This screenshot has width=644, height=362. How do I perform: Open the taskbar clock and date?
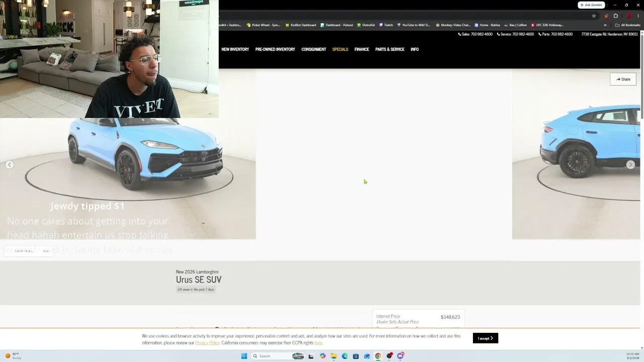tap(632, 356)
